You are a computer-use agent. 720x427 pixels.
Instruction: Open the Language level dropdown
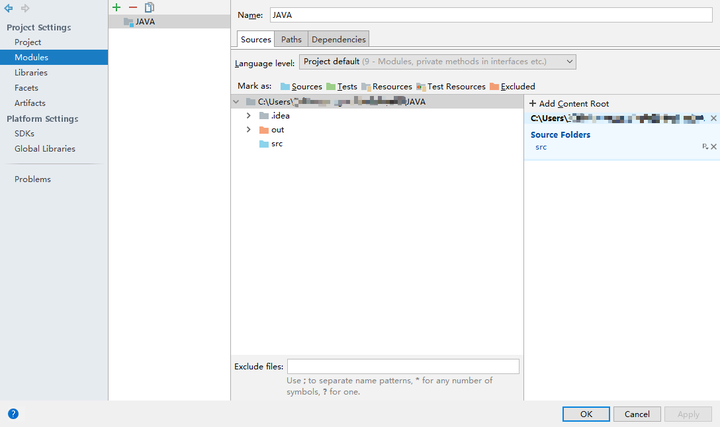438,62
